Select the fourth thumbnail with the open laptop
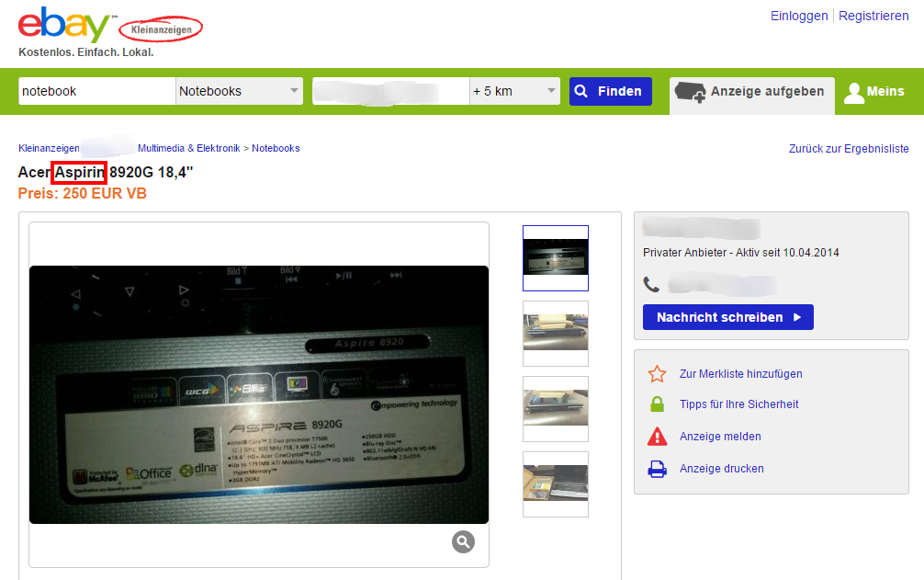The width and height of the screenshot is (924, 580). pyautogui.click(x=556, y=484)
